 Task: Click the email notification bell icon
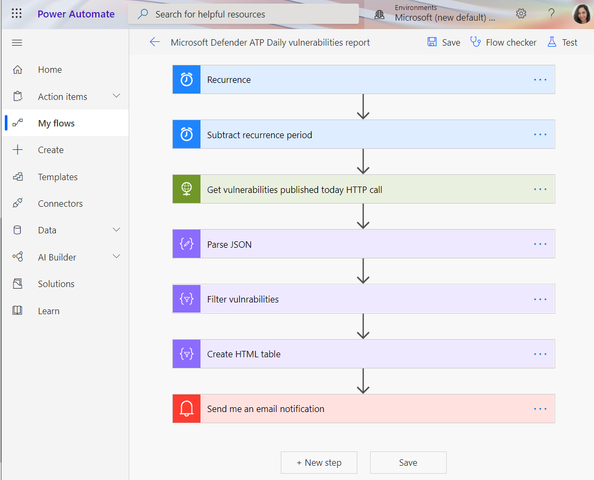186,408
